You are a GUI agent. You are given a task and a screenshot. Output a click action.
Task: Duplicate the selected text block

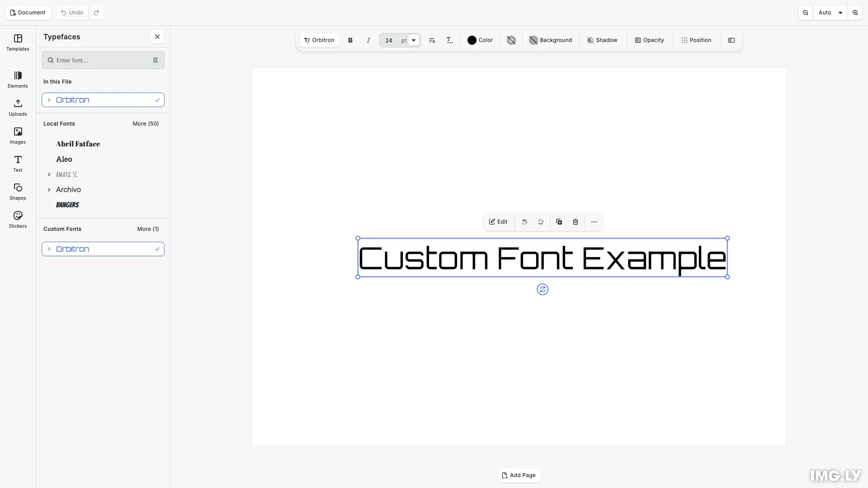(559, 222)
